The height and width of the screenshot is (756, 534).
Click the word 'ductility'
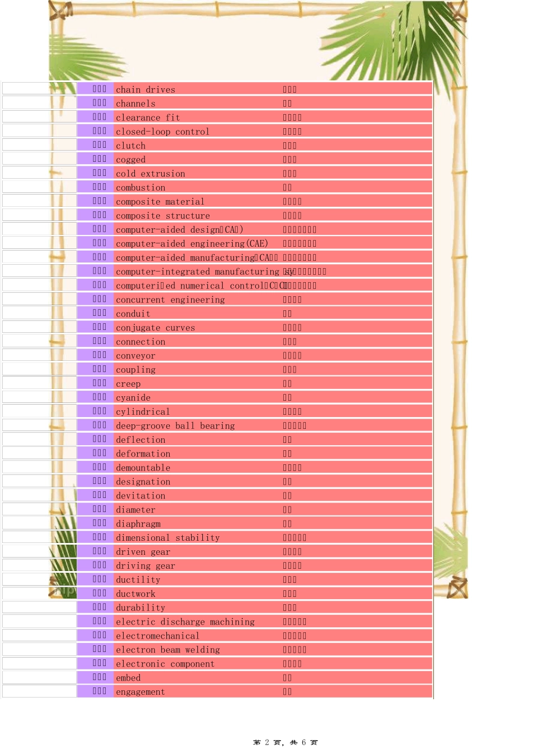pos(138,580)
